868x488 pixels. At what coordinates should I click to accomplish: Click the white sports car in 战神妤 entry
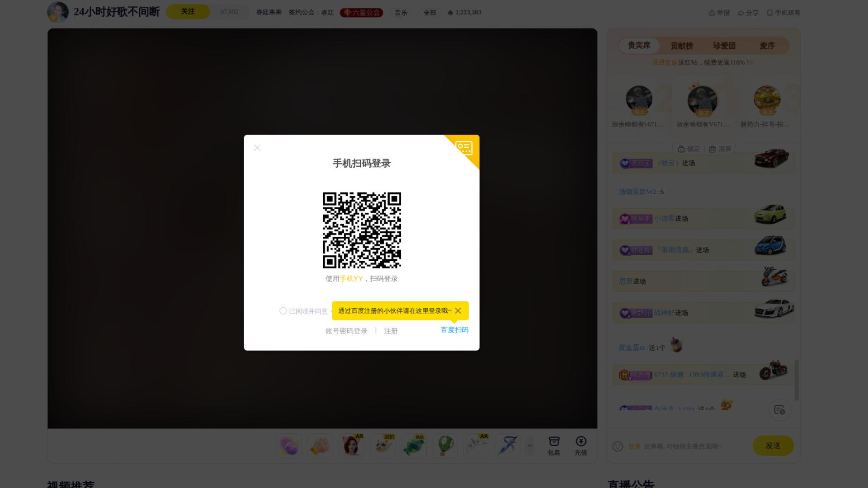(x=774, y=308)
